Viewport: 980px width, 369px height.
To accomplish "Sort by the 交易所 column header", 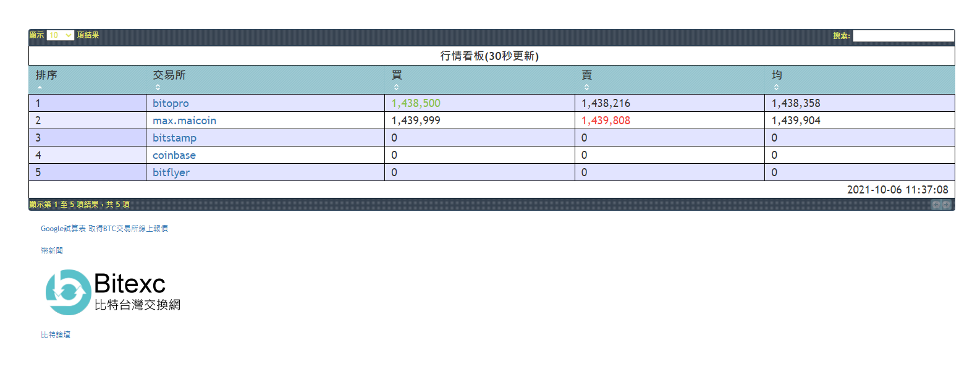I will (x=265, y=80).
